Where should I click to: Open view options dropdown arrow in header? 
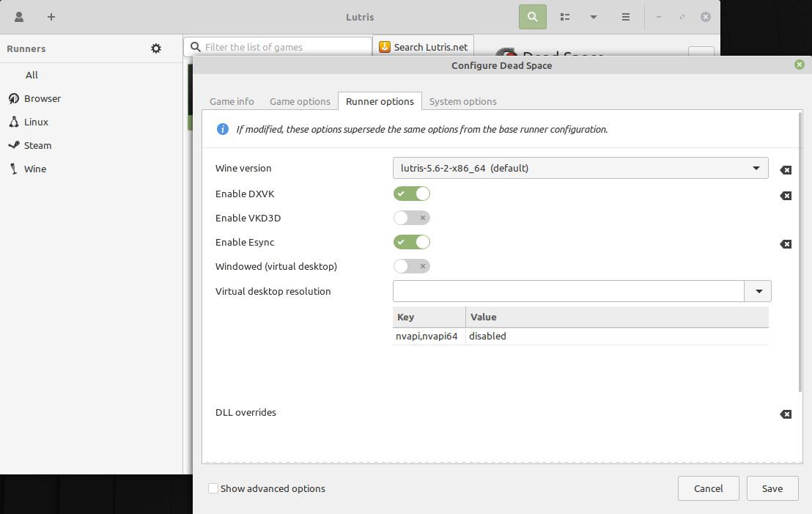[x=594, y=17]
